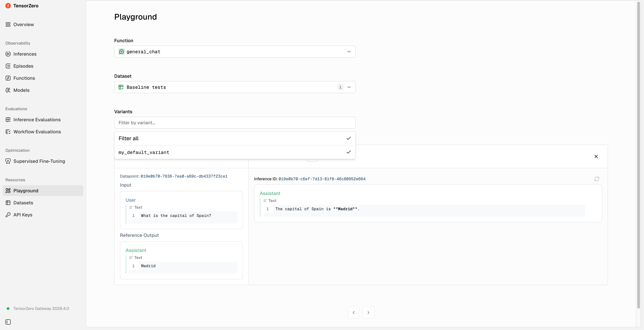Image resolution: width=644 pixels, height=330 pixels.
Task: Click the text-lines icon in the Assistant output
Action: [x=265, y=201]
